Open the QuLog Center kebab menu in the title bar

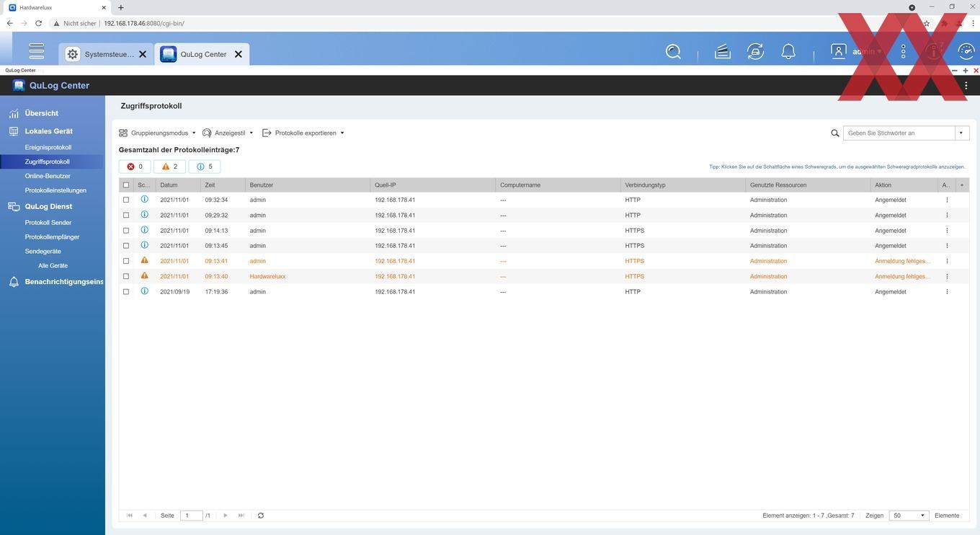[966, 85]
